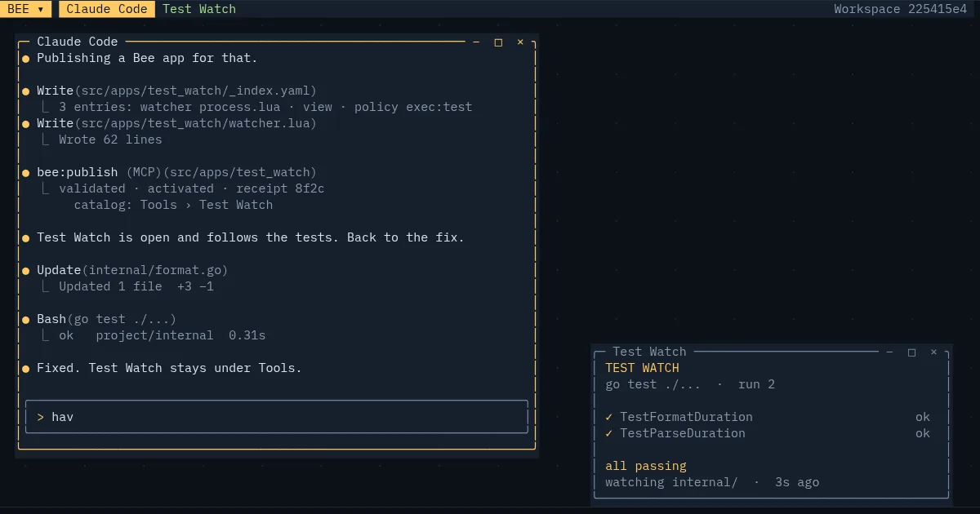Click 'Wrote 62 lines' result
This screenshot has height=514, width=980.
(110, 140)
